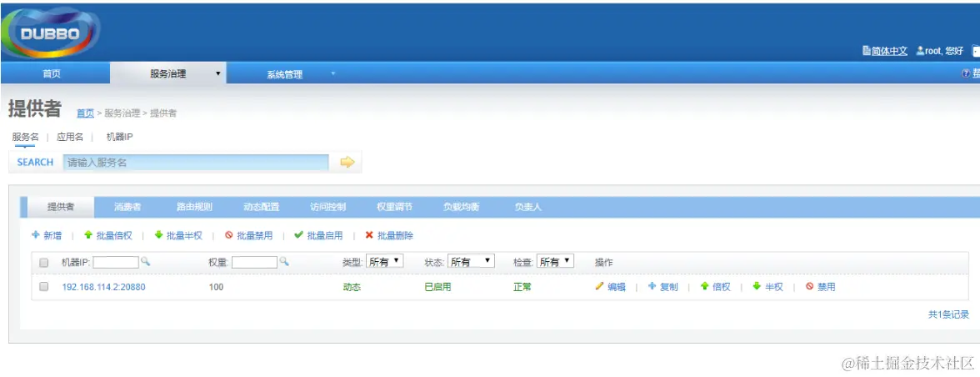Switch to the 负责人 tab

pyautogui.click(x=528, y=207)
